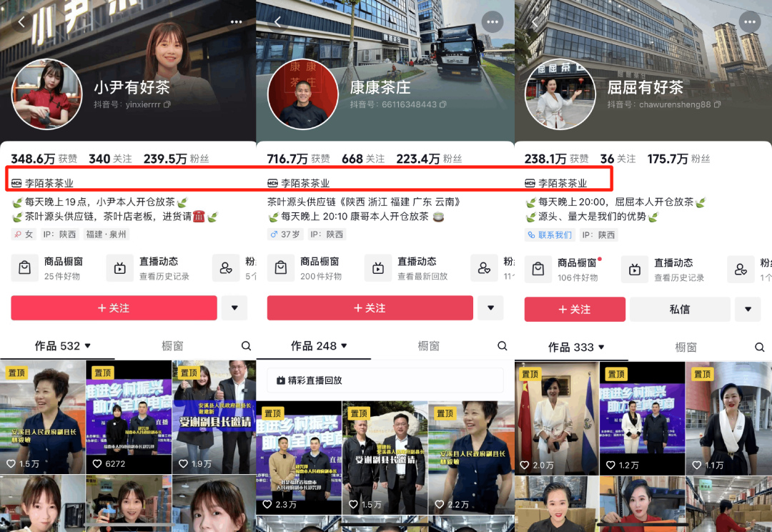Open 商品橱窗 with 200件好物
Image resolution: width=772 pixels, height=532 pixels.
click(304, 268)
